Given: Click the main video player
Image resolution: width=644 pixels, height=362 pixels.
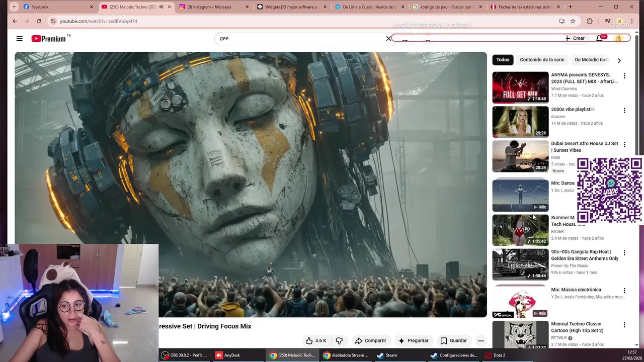Looking at the screenshot, I should pos(251,185).
